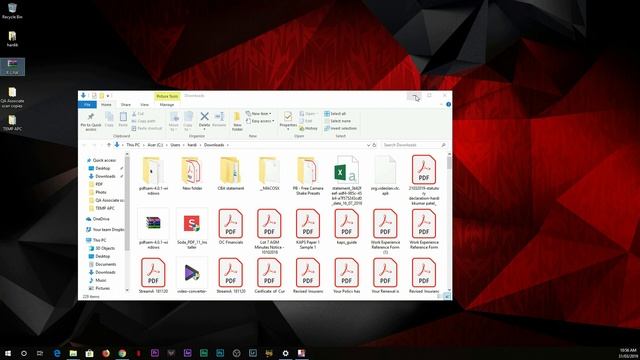This screenshot has height=360, width=640.
Task: Click Select all in the ribbon
Action: tap(335, 113)
